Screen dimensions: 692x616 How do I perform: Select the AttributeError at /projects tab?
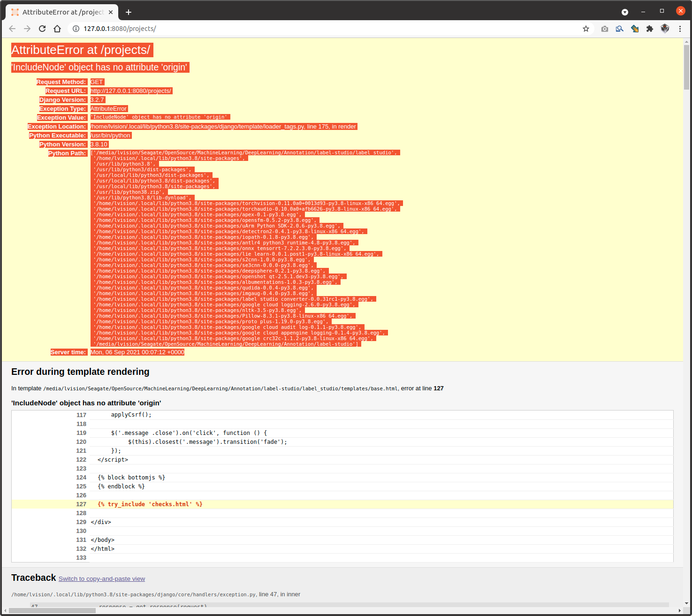click(x=62, y=12)
